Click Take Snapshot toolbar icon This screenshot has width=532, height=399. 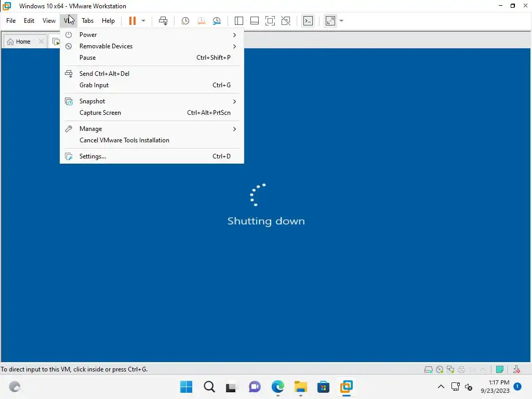(x=185, y=21)
